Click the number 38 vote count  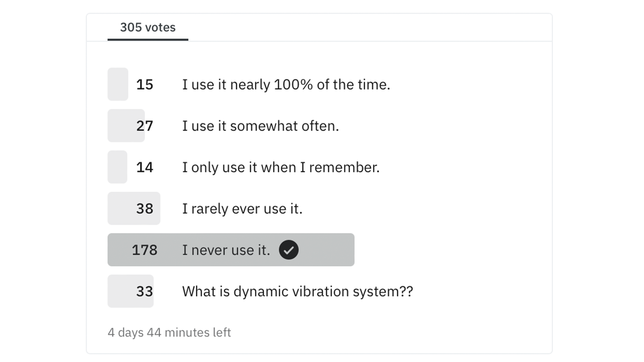click(145, 208)
